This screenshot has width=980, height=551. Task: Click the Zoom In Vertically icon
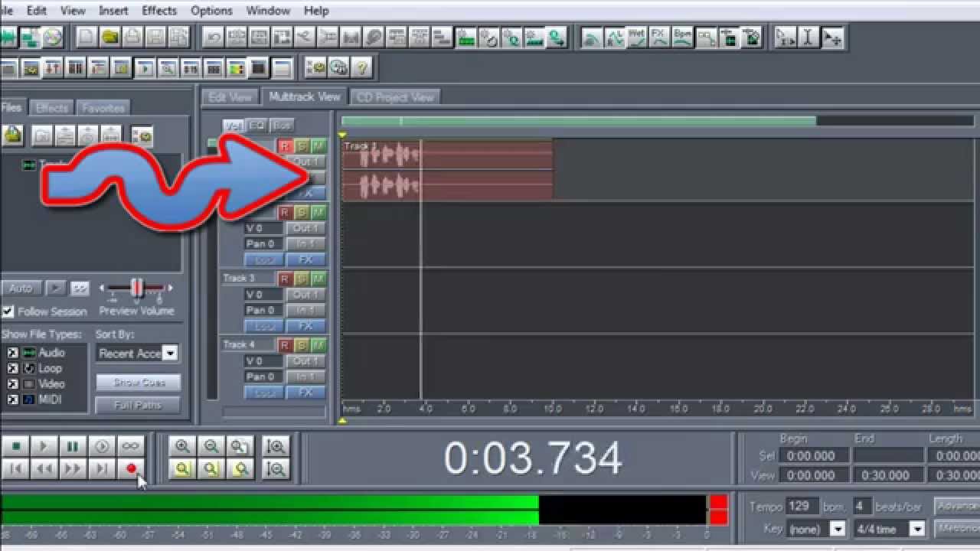pyautogui.click(x=276, y=446)
